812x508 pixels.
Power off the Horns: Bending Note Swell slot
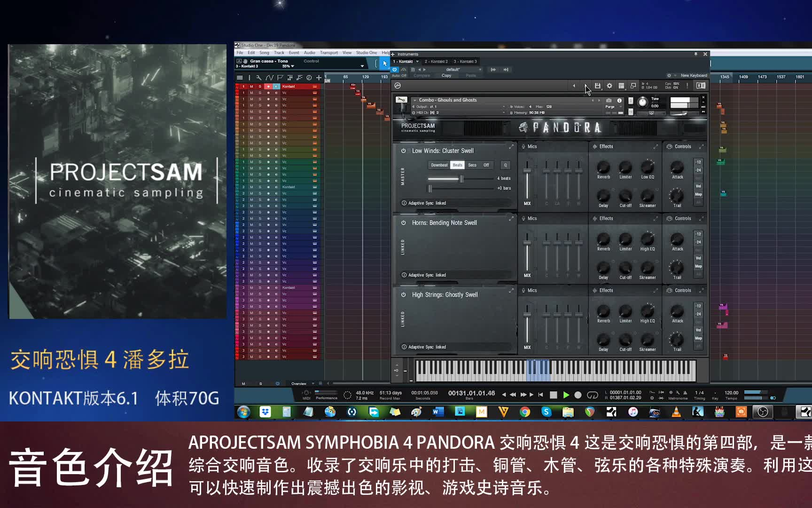coord(403,222)
